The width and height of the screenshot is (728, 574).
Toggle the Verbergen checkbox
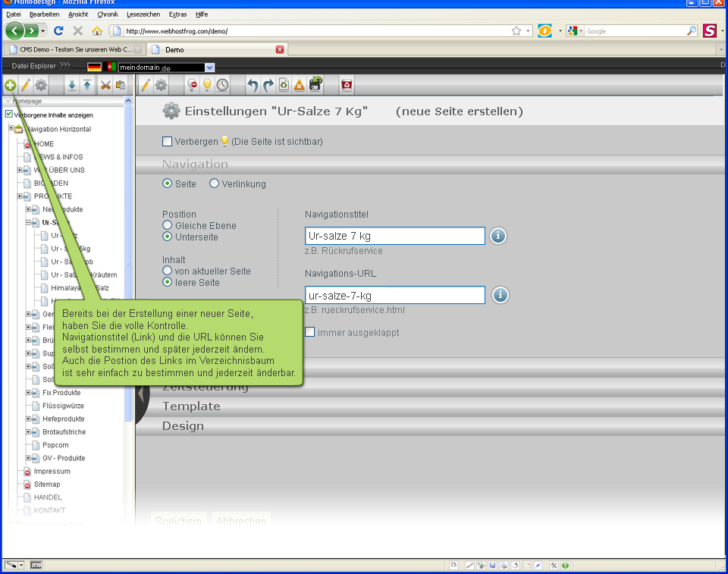click(167, 141)
